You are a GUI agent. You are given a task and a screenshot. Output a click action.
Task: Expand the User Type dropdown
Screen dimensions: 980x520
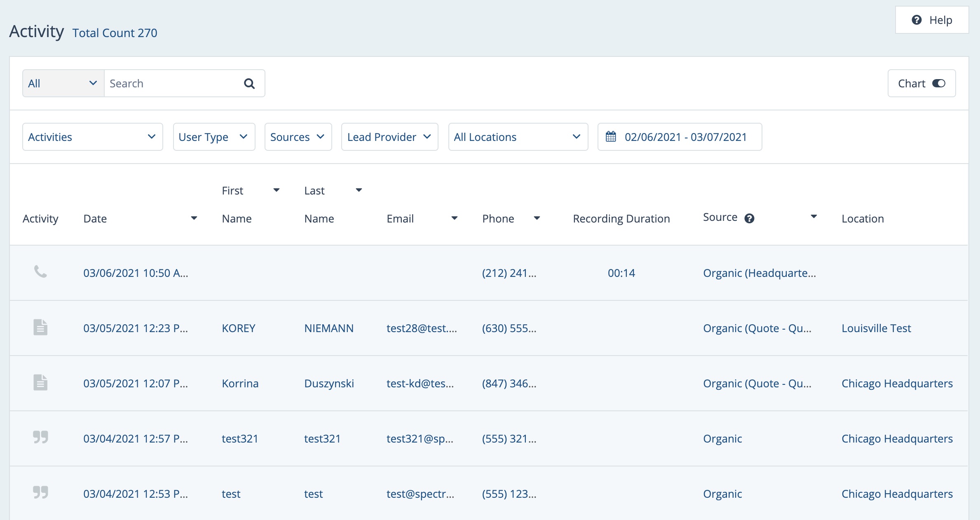[x=213, y=137]
